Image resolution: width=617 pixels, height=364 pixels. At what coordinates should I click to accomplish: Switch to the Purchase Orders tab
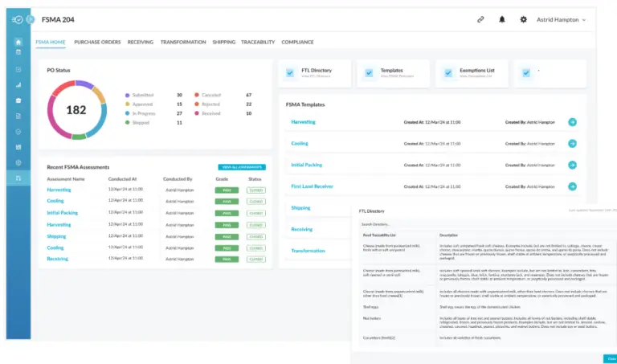(96, 42)
